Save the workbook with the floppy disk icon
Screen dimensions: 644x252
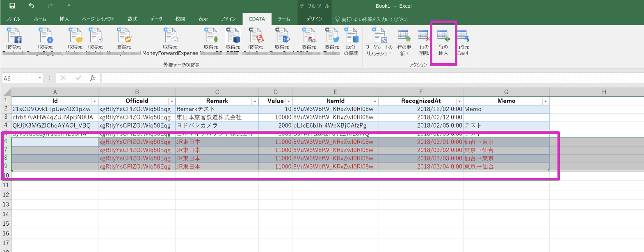(x=12, y=6)
